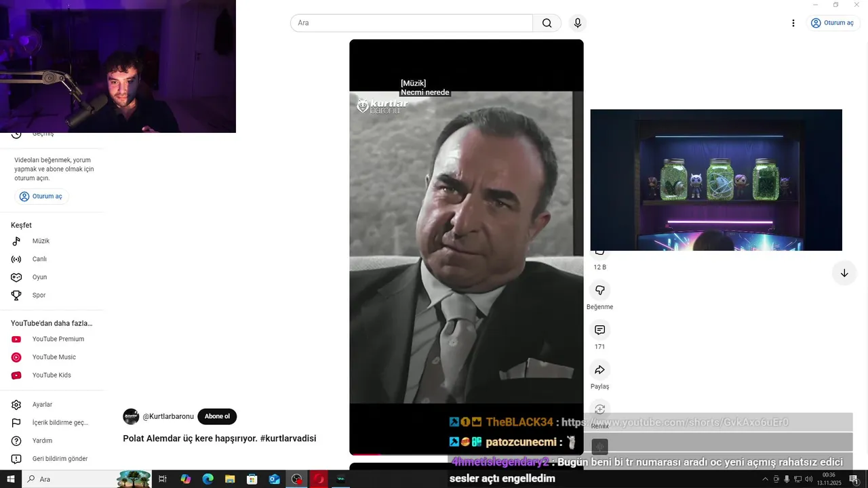Open File Explorer from taskbar
The image size is (868, 488).
[230, 479]
